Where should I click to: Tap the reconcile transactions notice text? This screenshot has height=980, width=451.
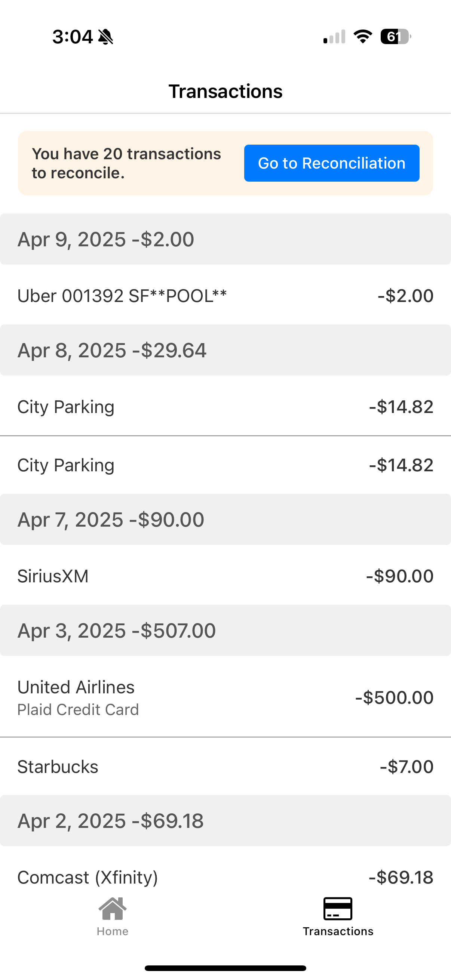click(x=126, y=163)
